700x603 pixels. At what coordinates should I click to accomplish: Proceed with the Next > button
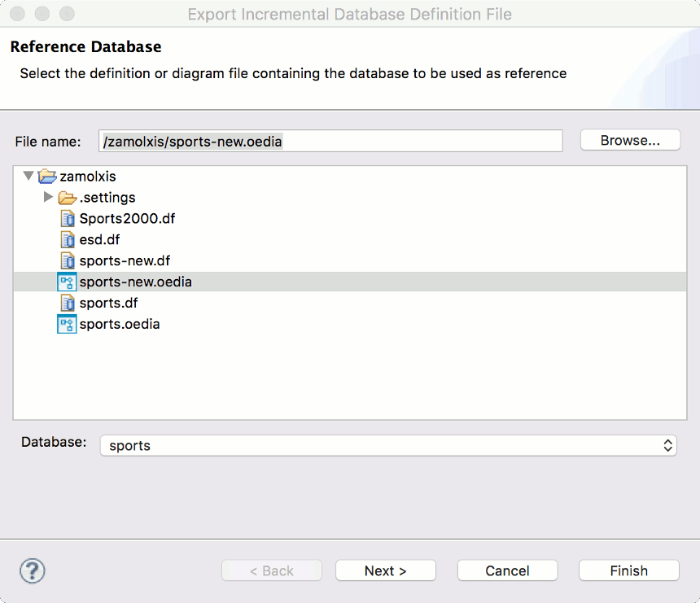[385, 570]
